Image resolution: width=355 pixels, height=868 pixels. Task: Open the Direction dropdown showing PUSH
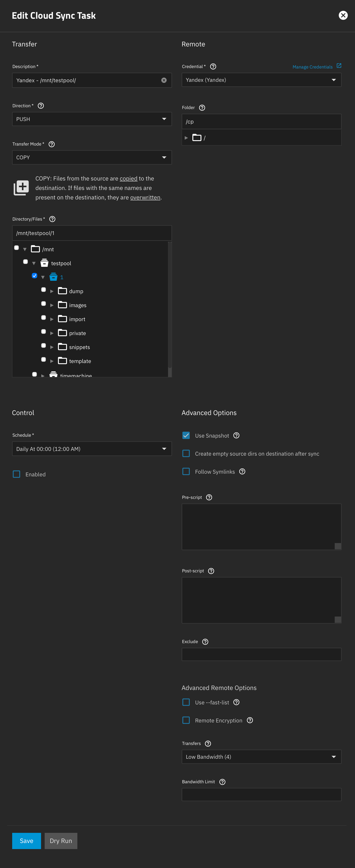pyautogui.click(x=92, y=119)
